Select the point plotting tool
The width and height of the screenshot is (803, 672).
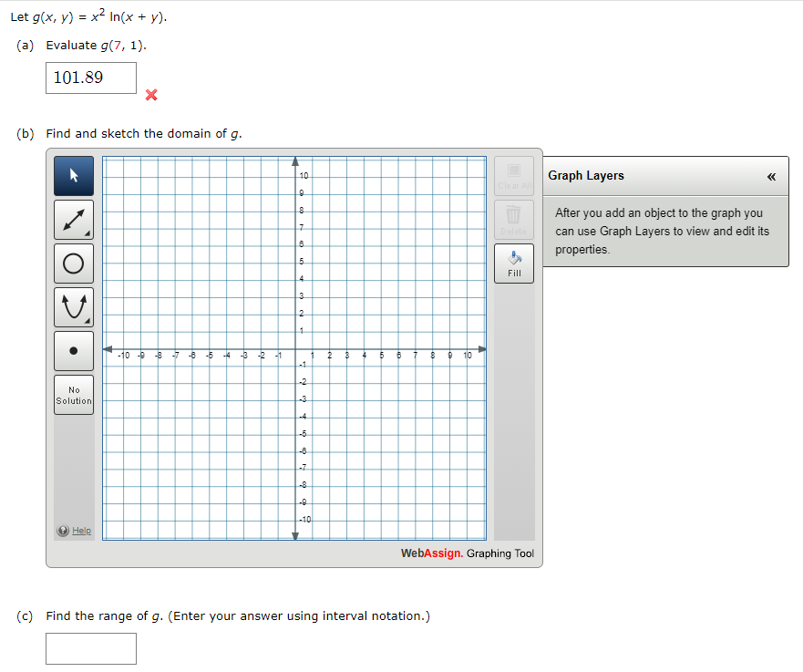click(x=74, y=350)
